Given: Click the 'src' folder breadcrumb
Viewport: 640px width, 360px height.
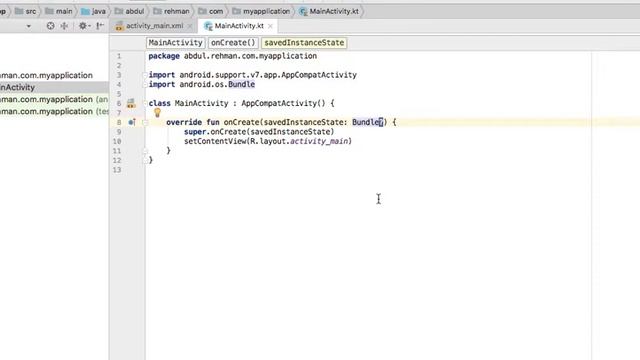Looking at the screenshot, I should [x=25, y=11].
